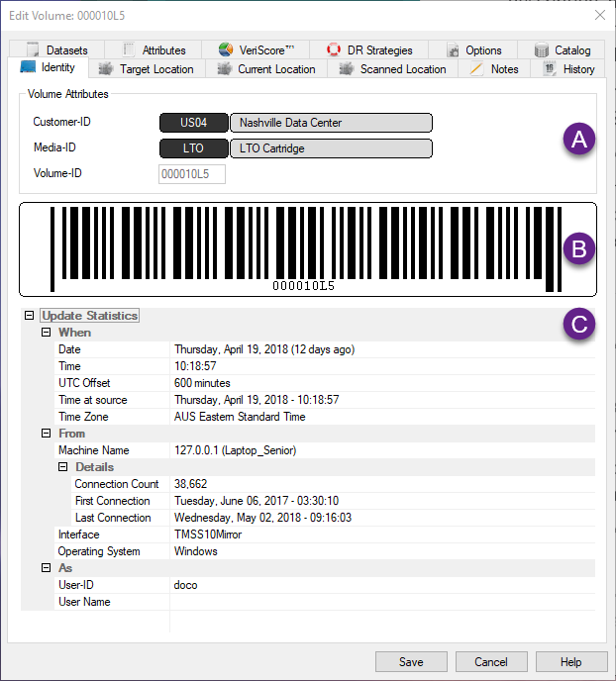Open the Catalog tab
616x681 pixels.
(561, 49)
